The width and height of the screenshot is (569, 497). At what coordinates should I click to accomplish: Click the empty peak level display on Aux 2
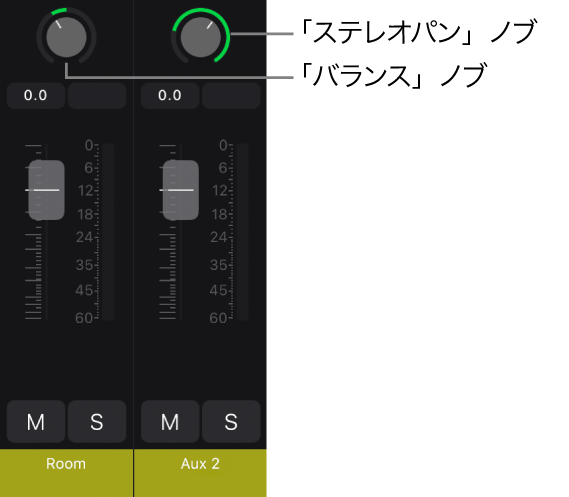[x=231, y=95]
